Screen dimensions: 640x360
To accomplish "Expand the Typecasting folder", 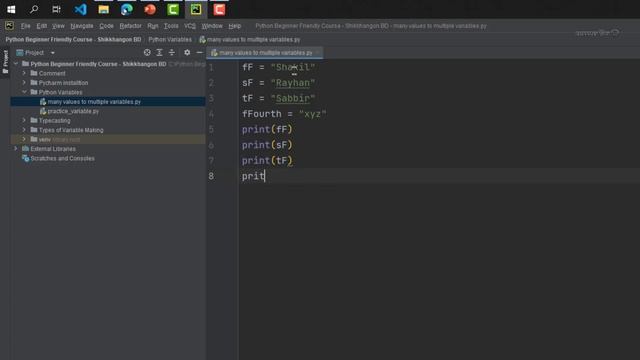I will [24, 121].
